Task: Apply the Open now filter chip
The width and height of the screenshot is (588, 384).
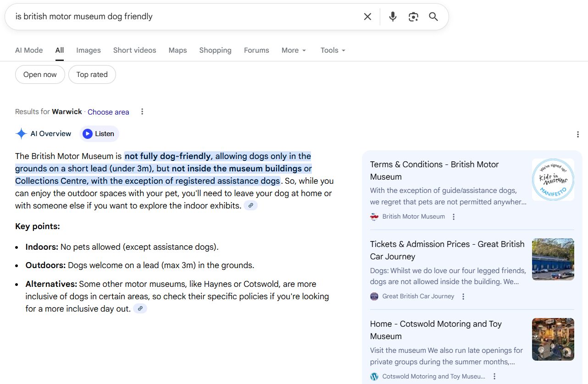Action: coord(40,75)
